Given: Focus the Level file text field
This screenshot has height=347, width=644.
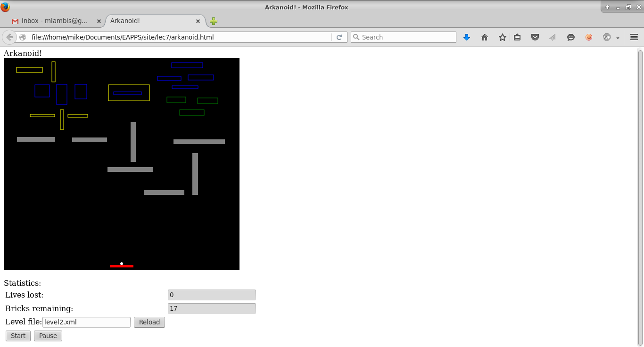Looking at the screenshot, I should [87, 322].
